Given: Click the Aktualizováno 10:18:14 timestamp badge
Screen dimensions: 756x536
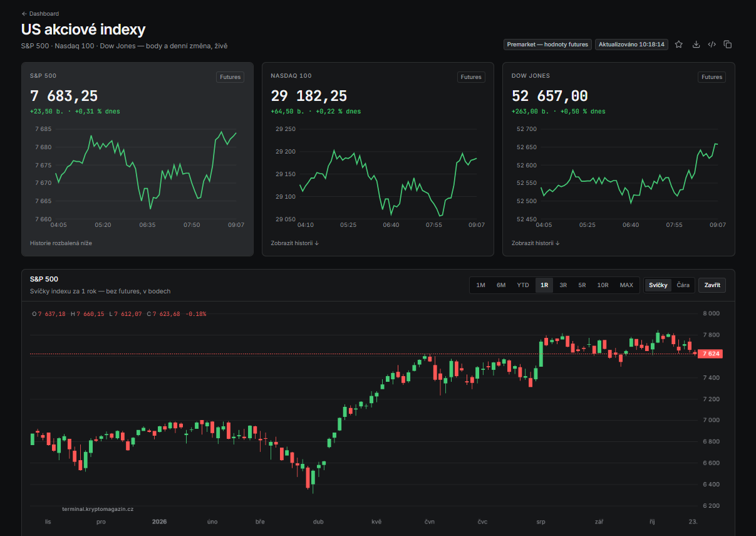Looking at the screenshot, I should [x=631, y=45].
